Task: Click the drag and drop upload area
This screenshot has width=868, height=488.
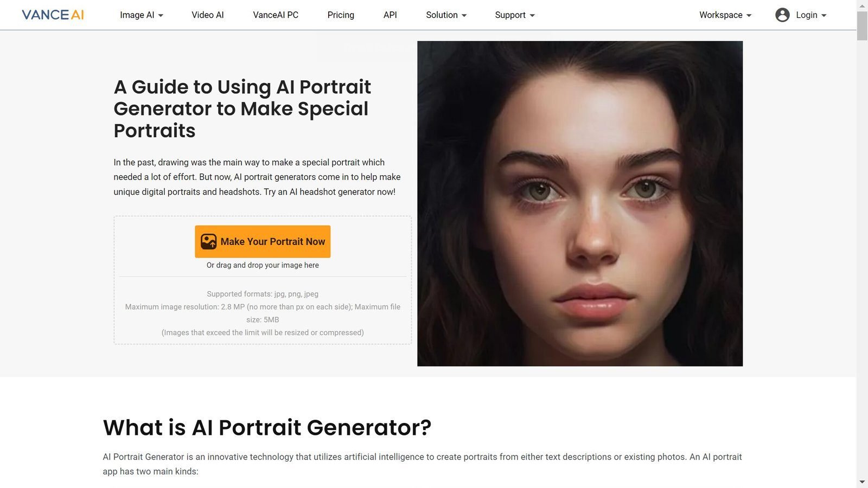Action: pyautogui.click(x=263, y=280)
